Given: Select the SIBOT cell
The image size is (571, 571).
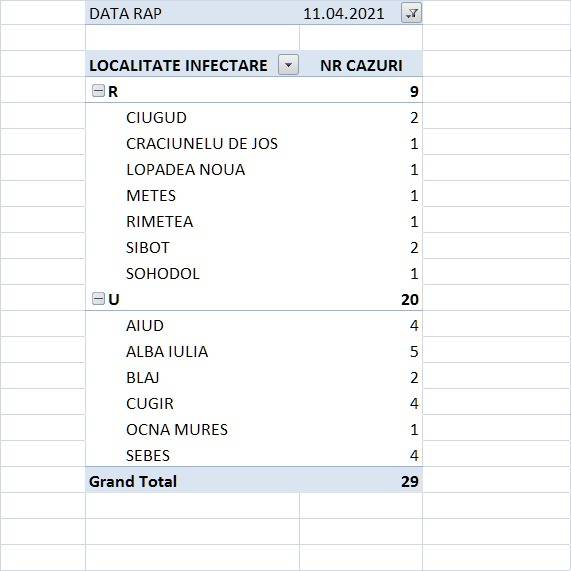Looking at the screenshot, I should pyautogui.click(x=147, y=248).
